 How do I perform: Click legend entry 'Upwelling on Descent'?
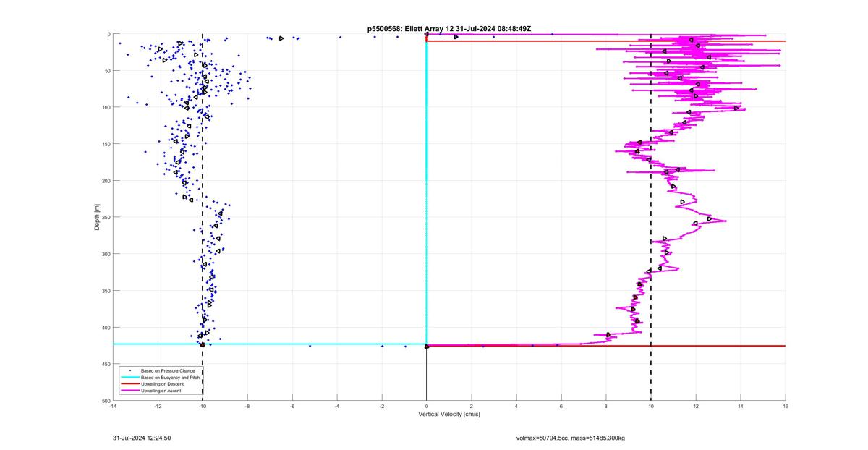163,384
